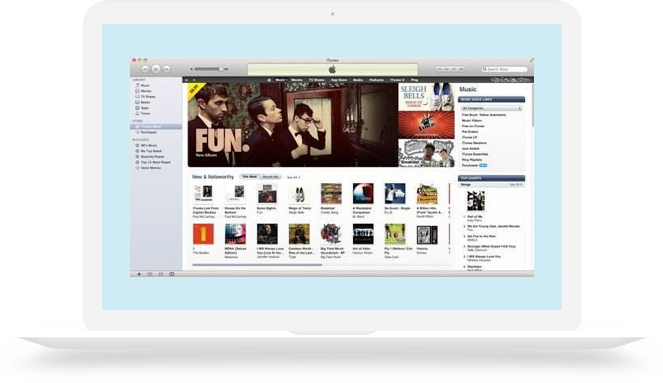The height and width of the screenshot is (383, 663).
Task: Click the Just Added quick link
Action: point(471,148)
